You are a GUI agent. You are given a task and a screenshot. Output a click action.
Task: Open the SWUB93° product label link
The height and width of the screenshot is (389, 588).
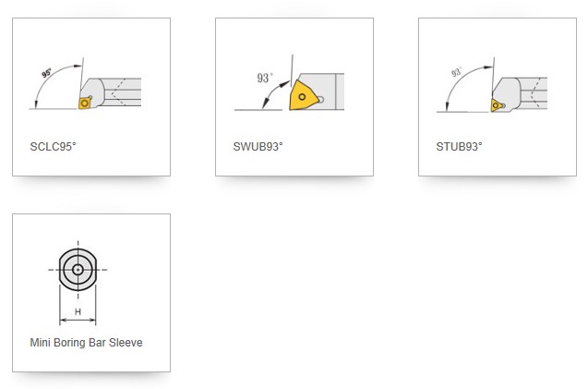[x=258, y=147]
